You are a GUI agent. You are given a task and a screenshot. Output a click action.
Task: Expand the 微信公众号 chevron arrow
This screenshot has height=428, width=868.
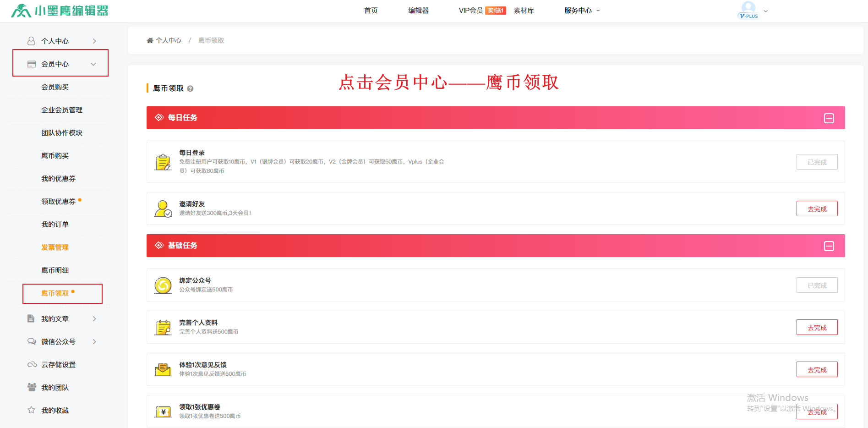(94, 341)
